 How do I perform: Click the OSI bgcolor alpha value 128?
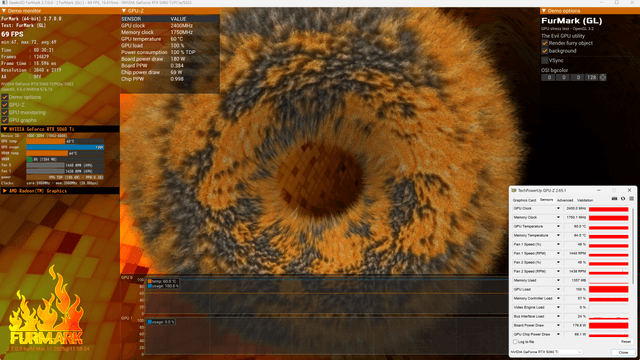[x=591, y=77]
